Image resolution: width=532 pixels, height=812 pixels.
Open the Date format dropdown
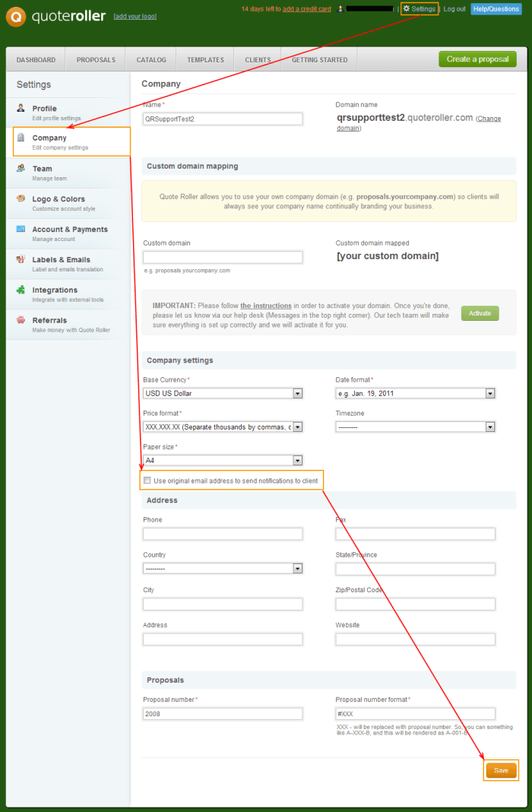tap(416, 394)
